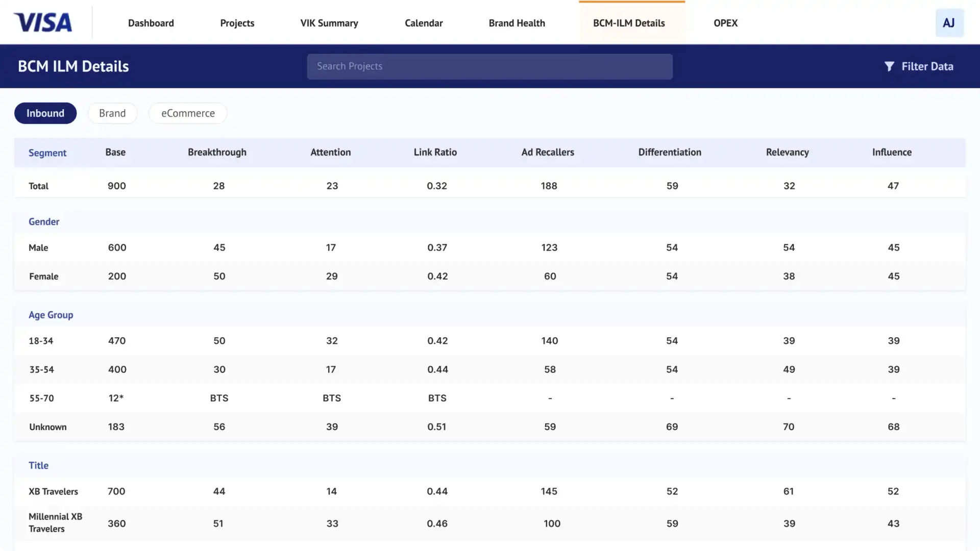Navigate to Dashboard tab
980x551 pixels.
pyautogui.click(x=152, y=22)
